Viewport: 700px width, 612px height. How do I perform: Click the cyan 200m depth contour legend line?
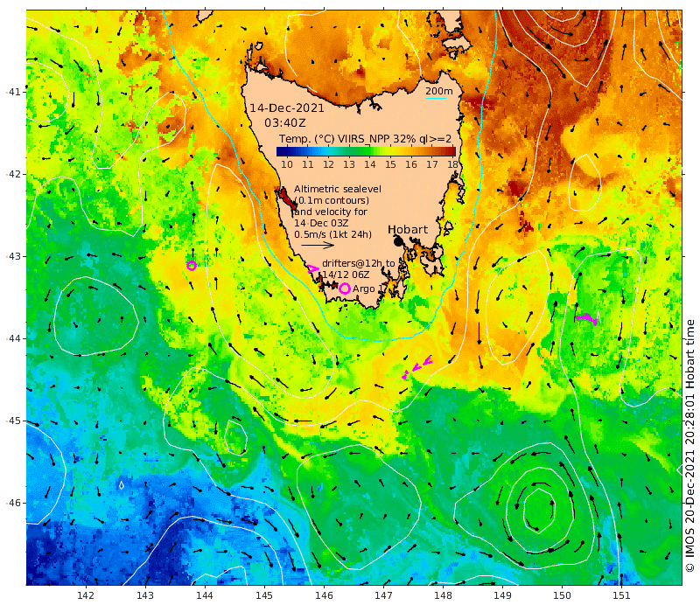pyautogui.click(x=436, y=99)
